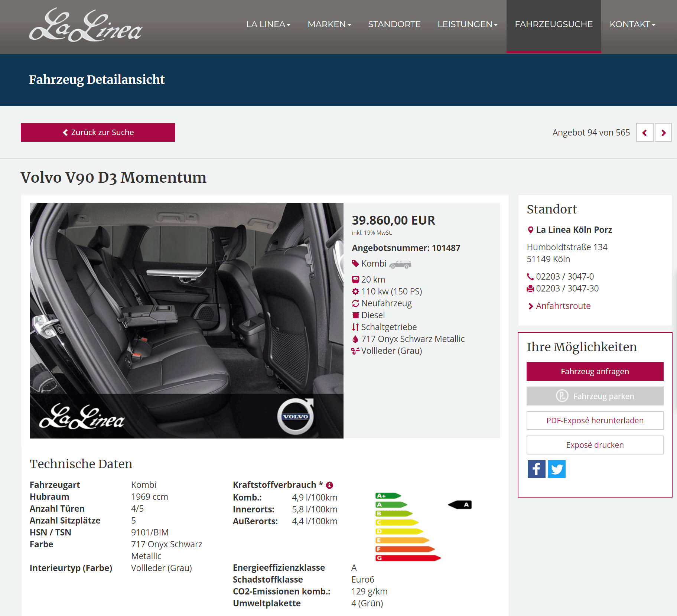
Task: Share on Facebook icon
Action: [537, 469]
